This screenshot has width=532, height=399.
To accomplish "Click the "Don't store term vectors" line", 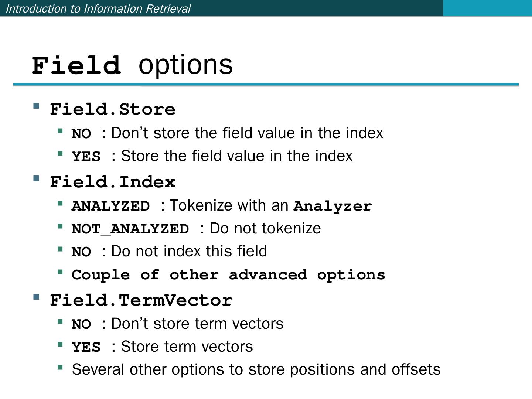I will click(177, 324).
